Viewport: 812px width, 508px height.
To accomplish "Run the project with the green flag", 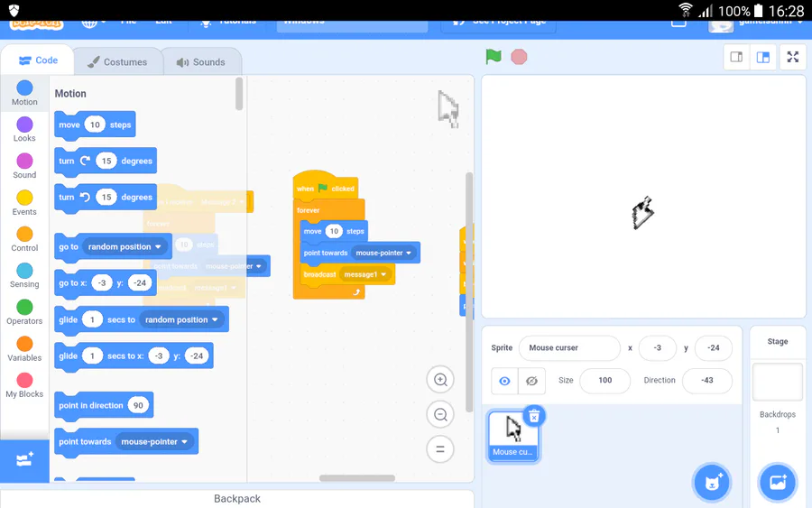I will click(x=493, y=57).
